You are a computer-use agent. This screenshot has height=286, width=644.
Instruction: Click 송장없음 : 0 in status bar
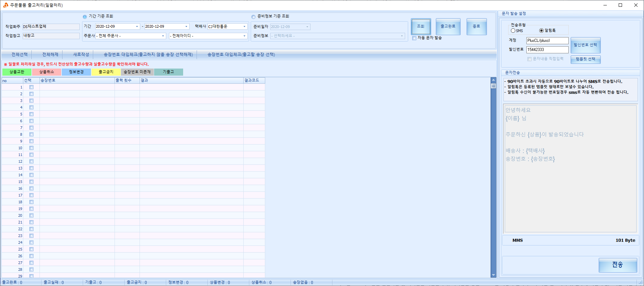tap(303, 282)
